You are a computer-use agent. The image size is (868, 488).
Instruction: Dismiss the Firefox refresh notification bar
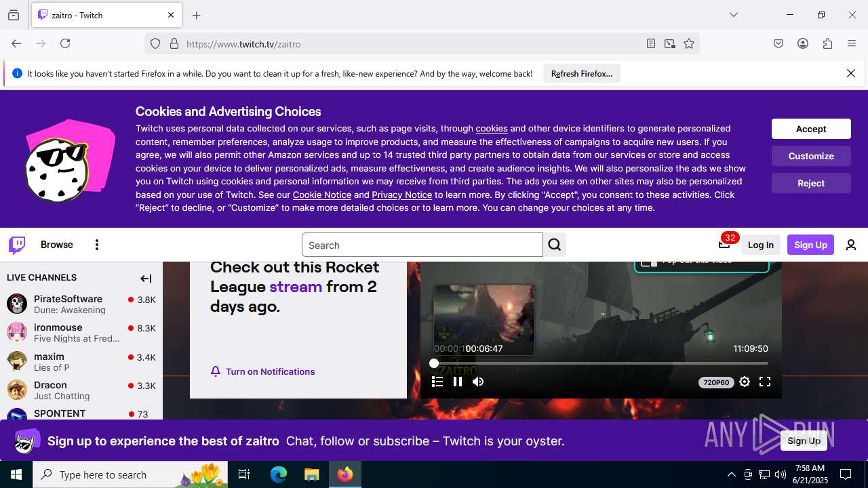tap(851, 73)
